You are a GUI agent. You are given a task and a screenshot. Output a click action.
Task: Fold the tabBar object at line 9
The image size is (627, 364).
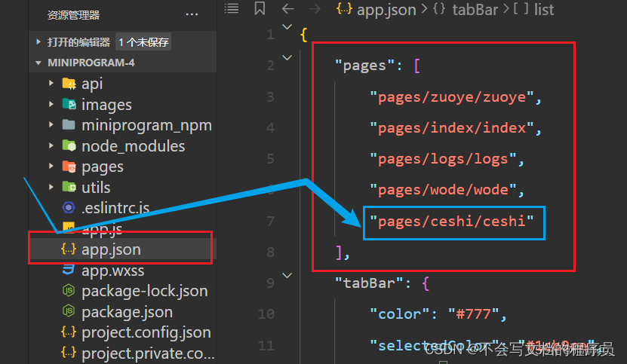point(287,276)
